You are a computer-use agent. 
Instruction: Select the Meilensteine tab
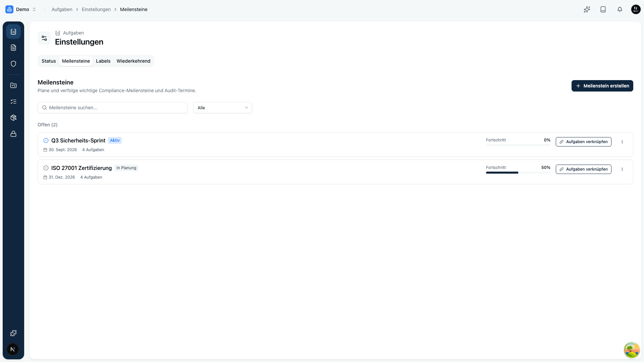click(x=76, y=61)
